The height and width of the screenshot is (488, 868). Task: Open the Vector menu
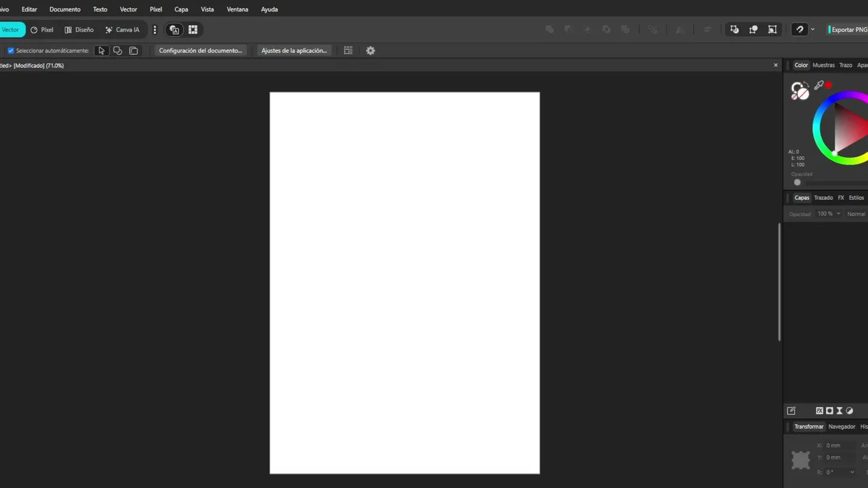click(x=128, y=9)
